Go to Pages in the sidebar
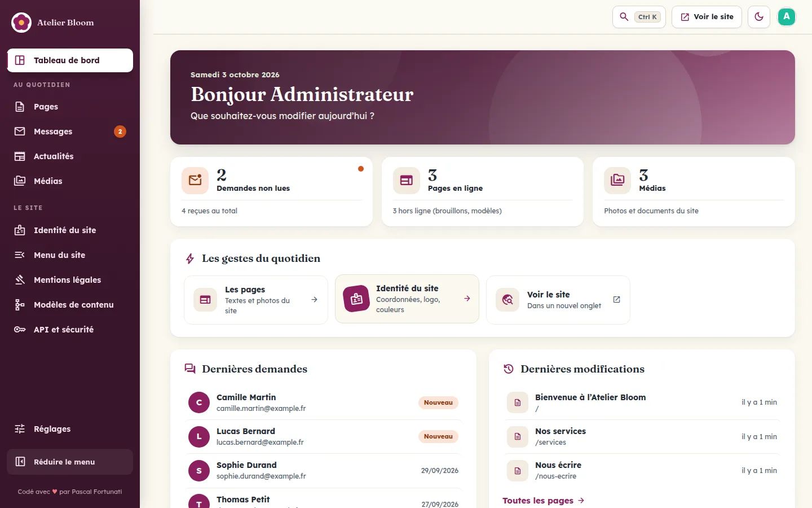The image size is (812, 508). 70,107
